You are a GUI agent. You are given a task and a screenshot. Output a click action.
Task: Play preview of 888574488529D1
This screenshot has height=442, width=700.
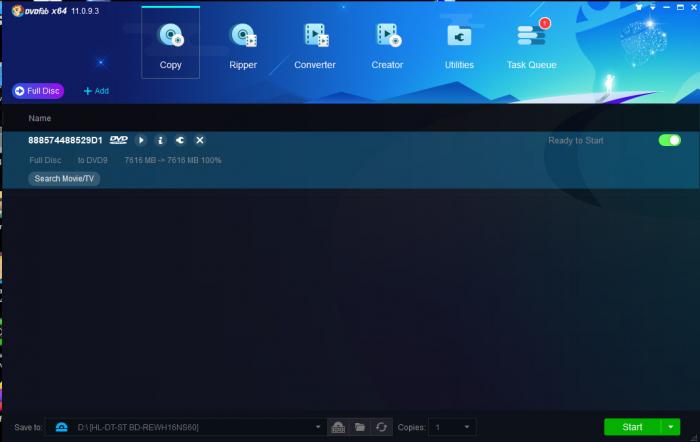141,140
